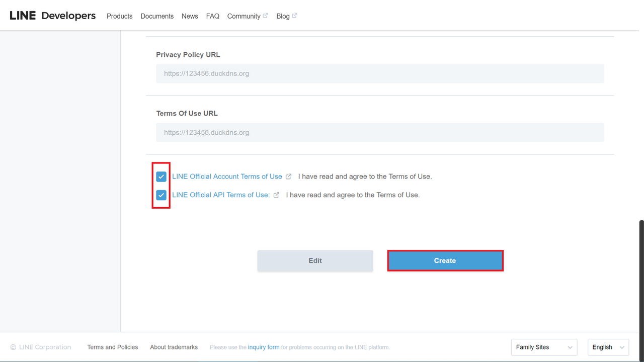The height and width of the screenshot is (362, 644).
Task: Open the inquiry form link
Action: [264, 347]
